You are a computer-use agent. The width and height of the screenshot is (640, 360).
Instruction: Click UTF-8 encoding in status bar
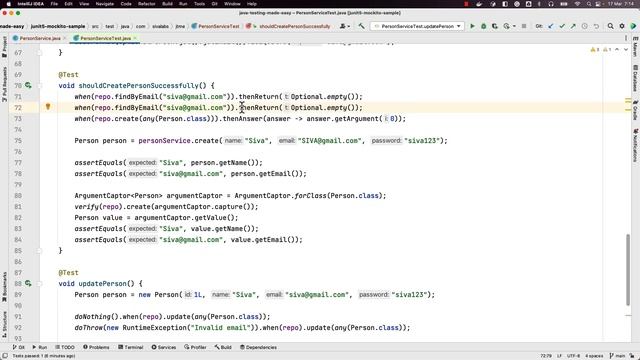coord(573,356)
